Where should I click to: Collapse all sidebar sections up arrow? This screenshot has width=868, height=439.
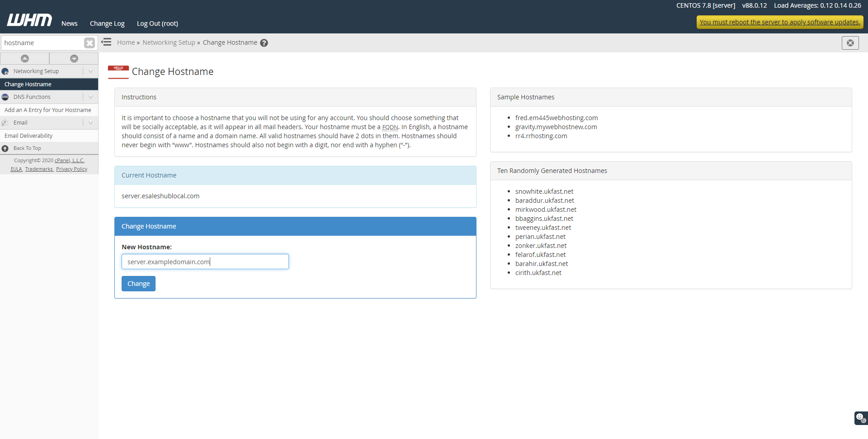pos(25,58)
